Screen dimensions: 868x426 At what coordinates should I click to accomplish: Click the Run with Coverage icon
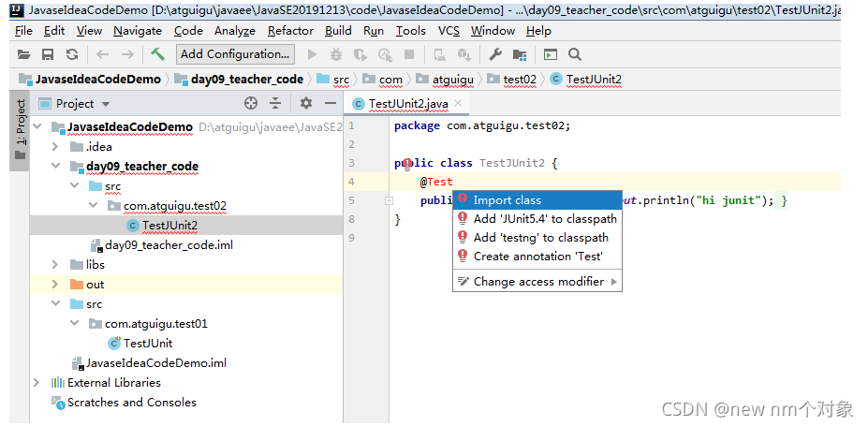click(x=360, y=54)
